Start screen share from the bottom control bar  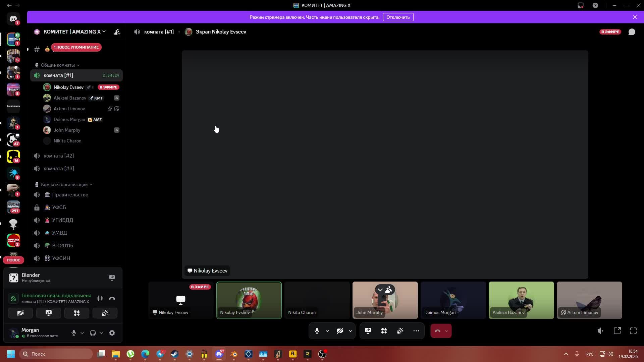368,331
